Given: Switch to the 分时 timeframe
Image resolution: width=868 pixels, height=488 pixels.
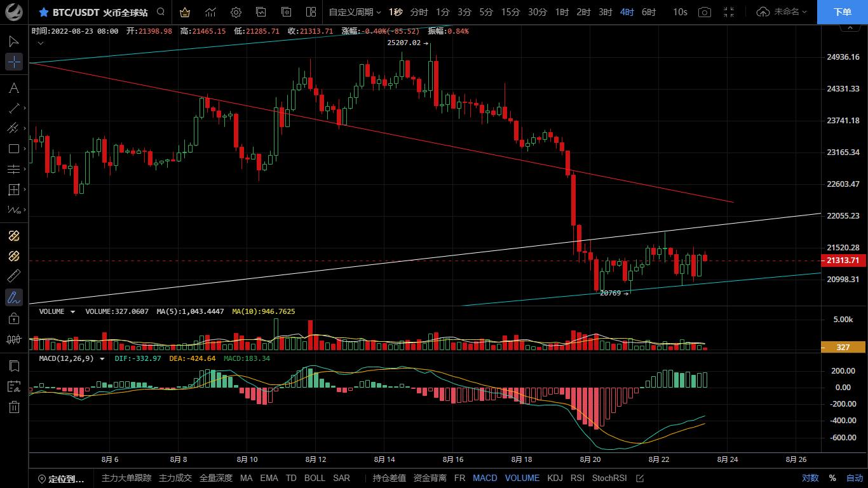Looking at the screenshot, I should tap(419, 12).
